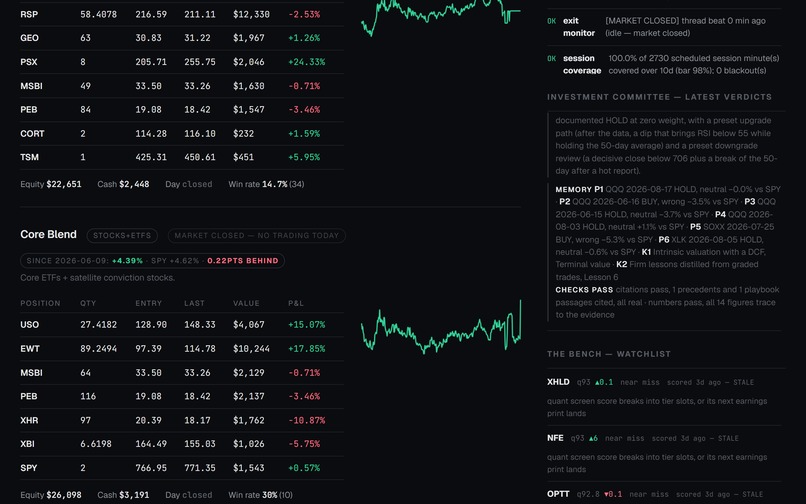The height and width of the screenshot is (504, 806).
Task: Select the SPY position ticker
Action: pyautogui.click(x=29, y=468)
